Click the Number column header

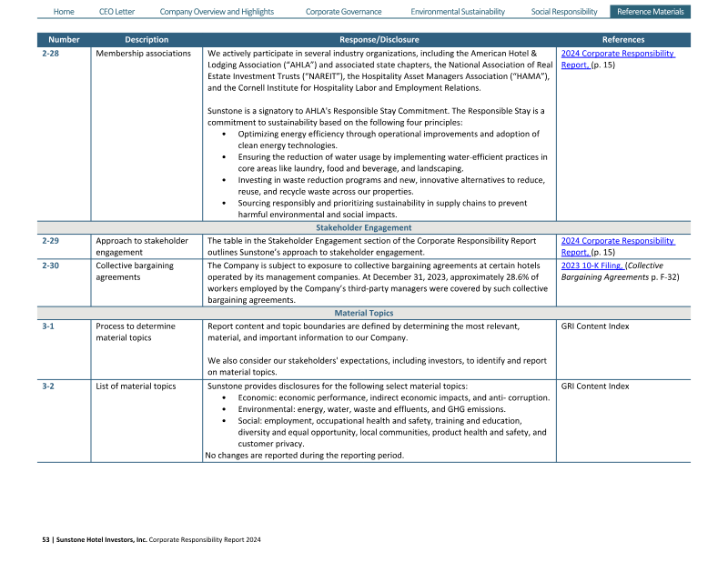point(64,40)
